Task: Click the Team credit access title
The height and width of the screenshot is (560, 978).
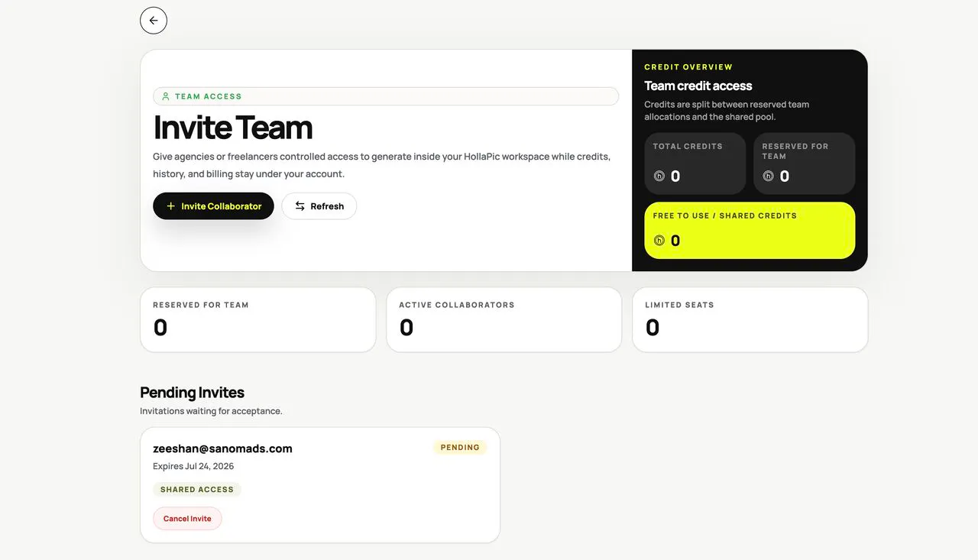Action: [698, 86]
